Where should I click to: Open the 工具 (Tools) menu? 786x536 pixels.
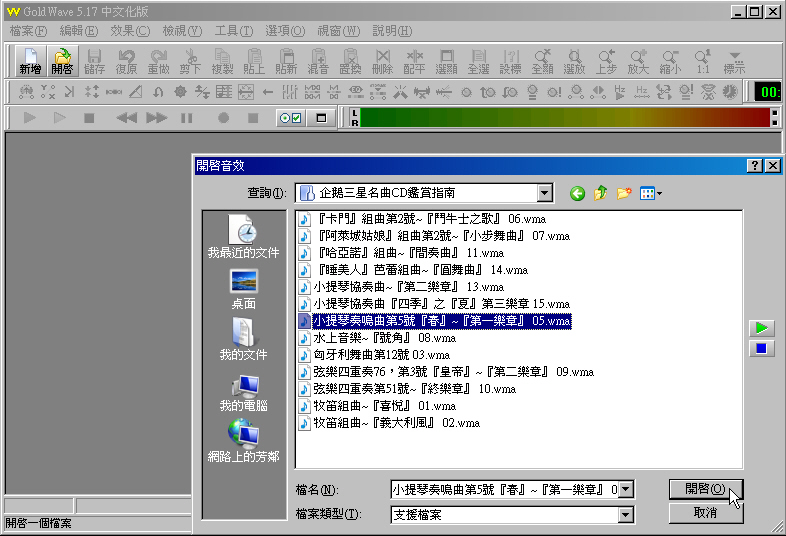click(233, 31)
